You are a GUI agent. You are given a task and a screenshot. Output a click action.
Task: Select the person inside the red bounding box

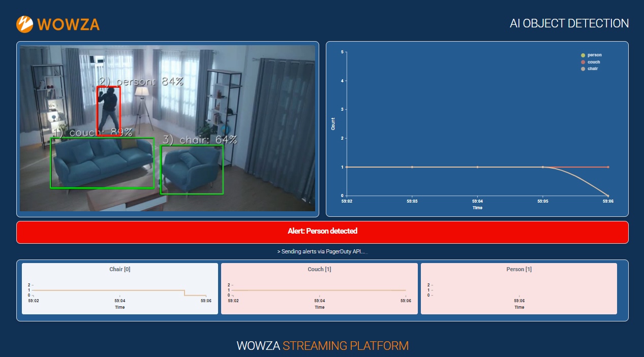pyautogui.click(x=109, y=111)
